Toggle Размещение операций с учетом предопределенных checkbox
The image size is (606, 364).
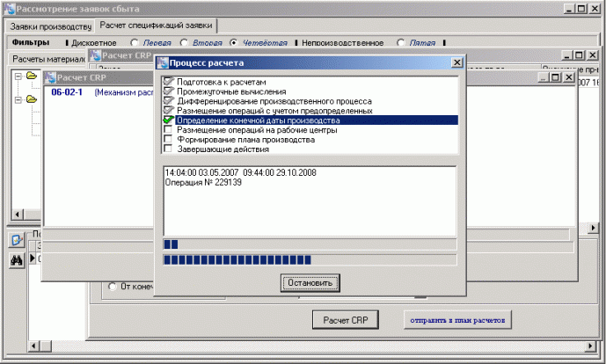[x=168, y=110]
